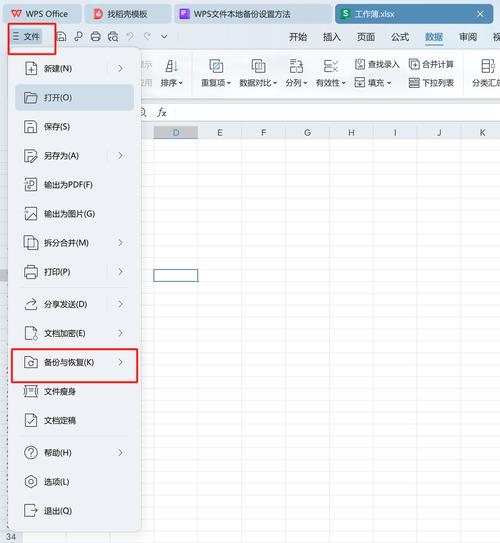Viewport: 500px width, 543px height.
Task: Open the 数据对比 data comparison tool
Action: point(258,73)
